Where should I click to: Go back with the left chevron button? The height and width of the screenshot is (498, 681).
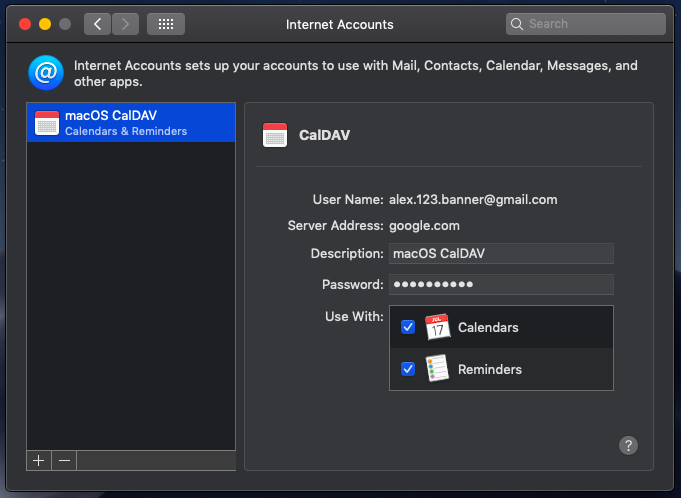point(97,24)
